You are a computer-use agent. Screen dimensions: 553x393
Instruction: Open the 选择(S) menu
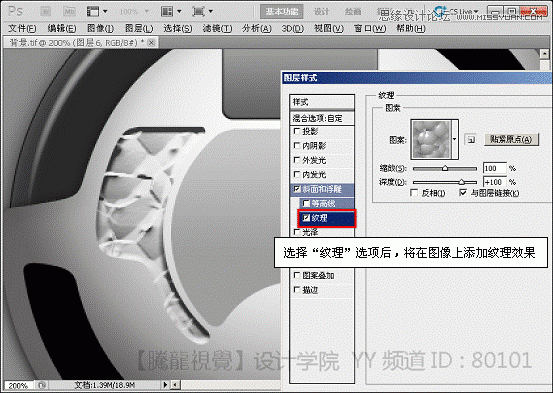(x=178, y=28)
